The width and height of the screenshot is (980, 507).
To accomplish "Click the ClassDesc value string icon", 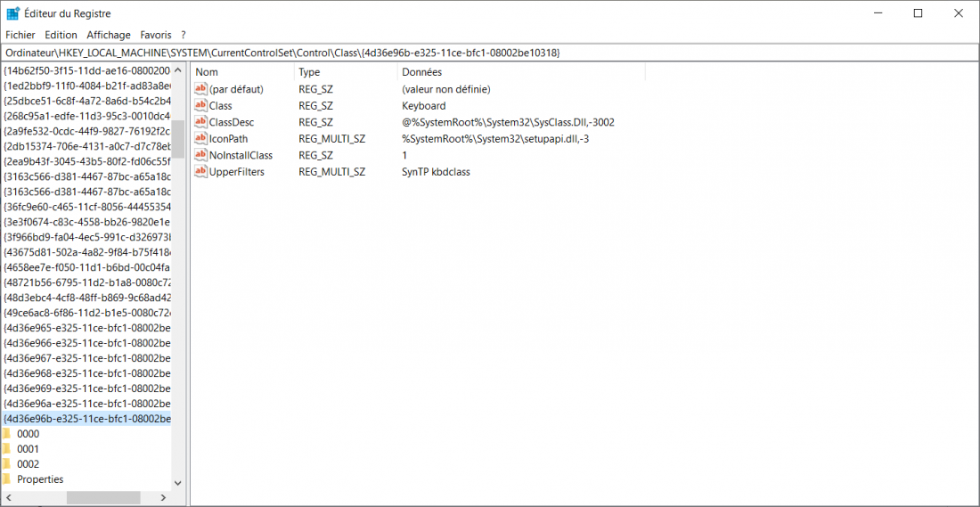I will pos(200,122).
